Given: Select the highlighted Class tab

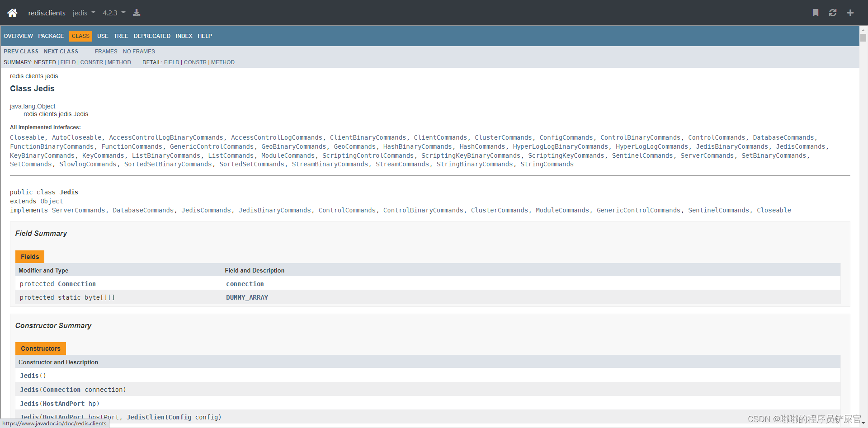Looking at the screenshot, I should 80,36.
